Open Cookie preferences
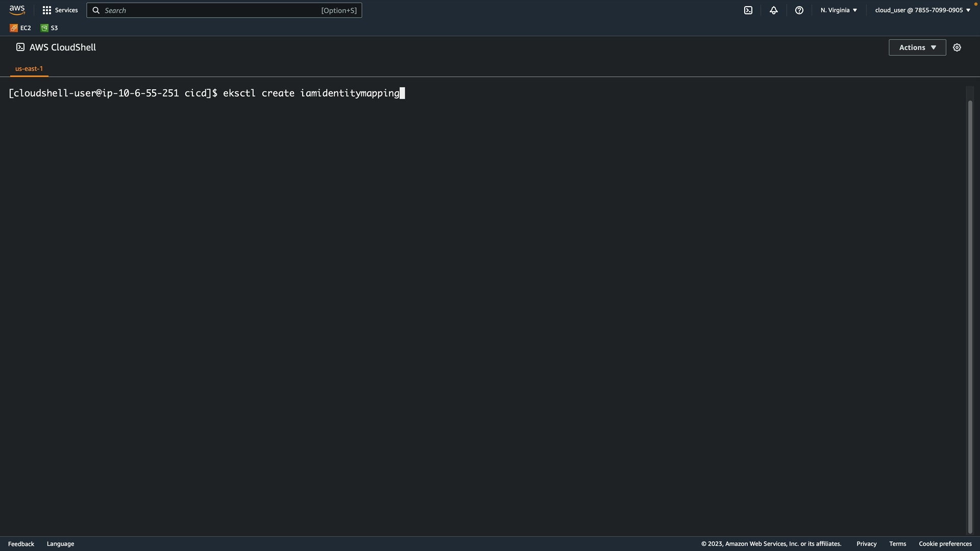980x551 pixels. 945,544
